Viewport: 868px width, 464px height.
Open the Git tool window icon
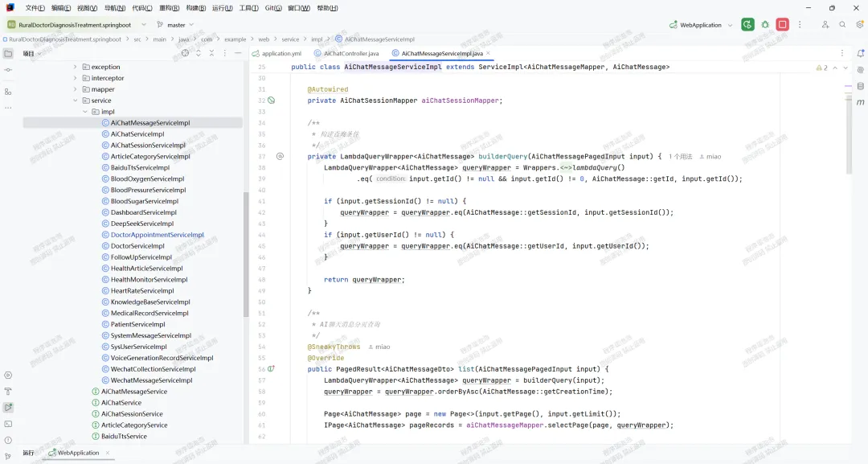tap(8, 456)
